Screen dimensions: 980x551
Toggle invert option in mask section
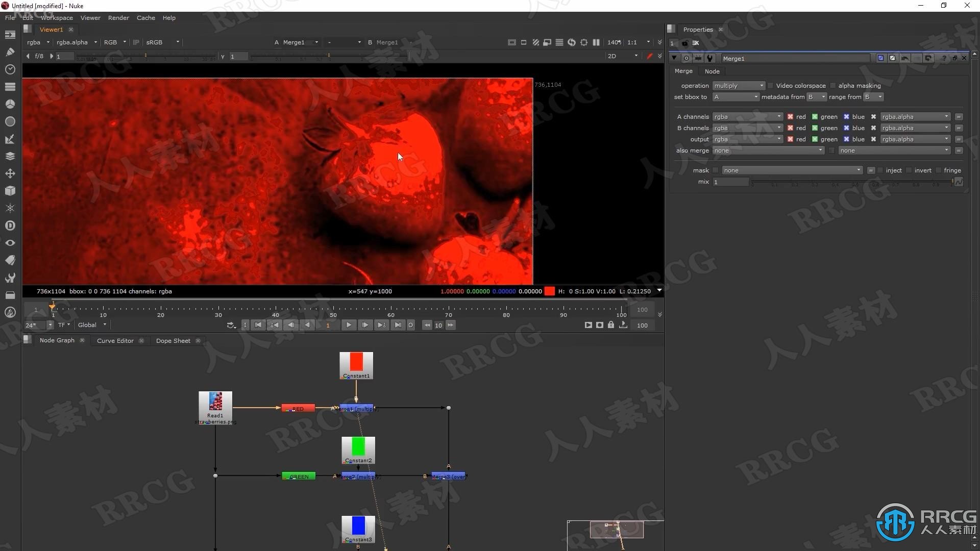coord(910,170)
